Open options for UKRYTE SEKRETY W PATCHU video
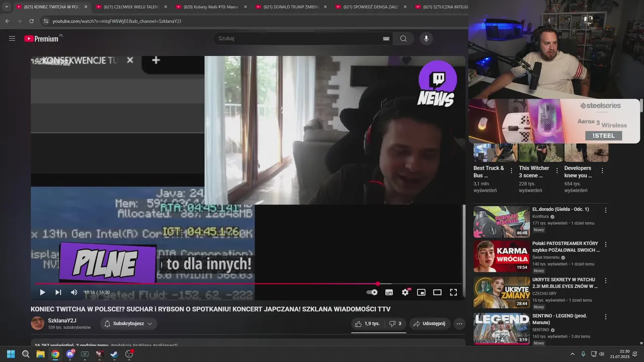Viewport: 644px width, 362px height. click(606, 281)
